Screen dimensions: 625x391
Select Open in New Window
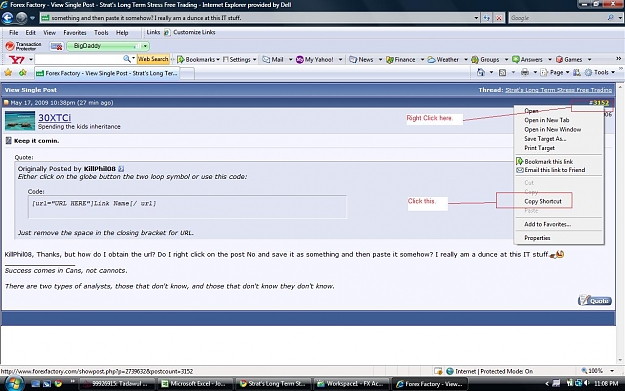pyautogui.click(x=552, y=130)
